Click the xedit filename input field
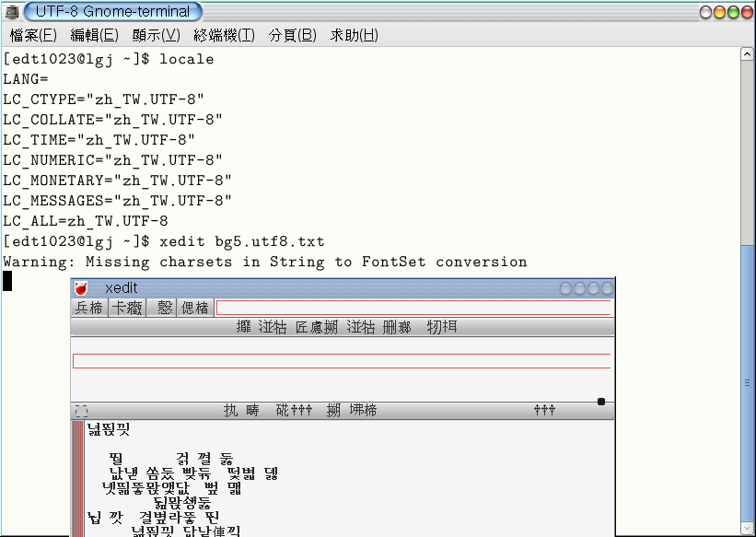756x537 pixels. [x=413, y=308]
